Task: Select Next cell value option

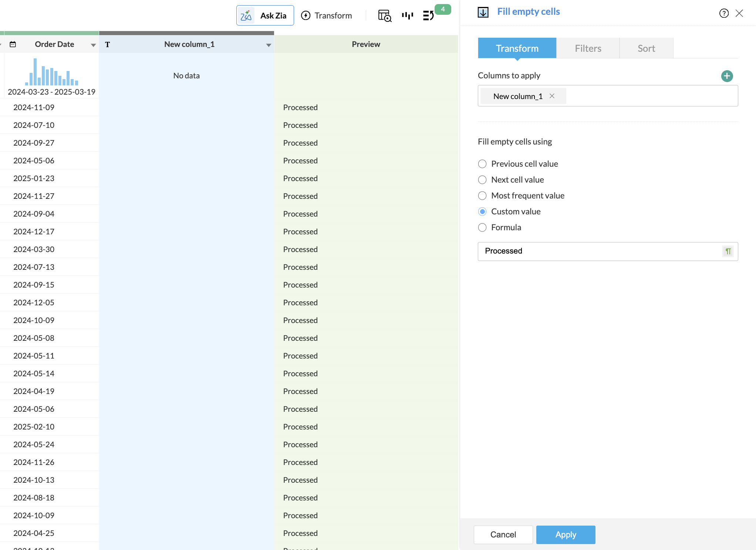Action: coord(482,180)
